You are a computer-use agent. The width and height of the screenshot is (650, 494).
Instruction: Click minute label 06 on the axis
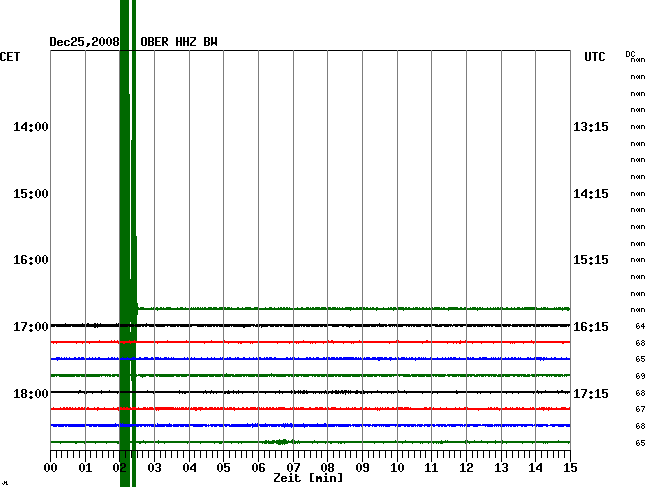pos(258,467)
